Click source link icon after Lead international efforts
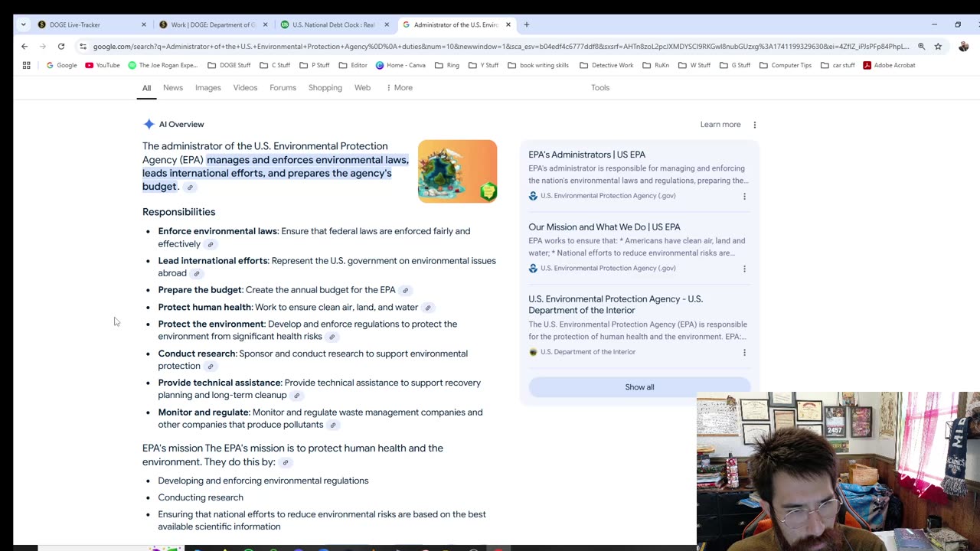The width and height of the screenshot is (980, 551). (197, 274)
